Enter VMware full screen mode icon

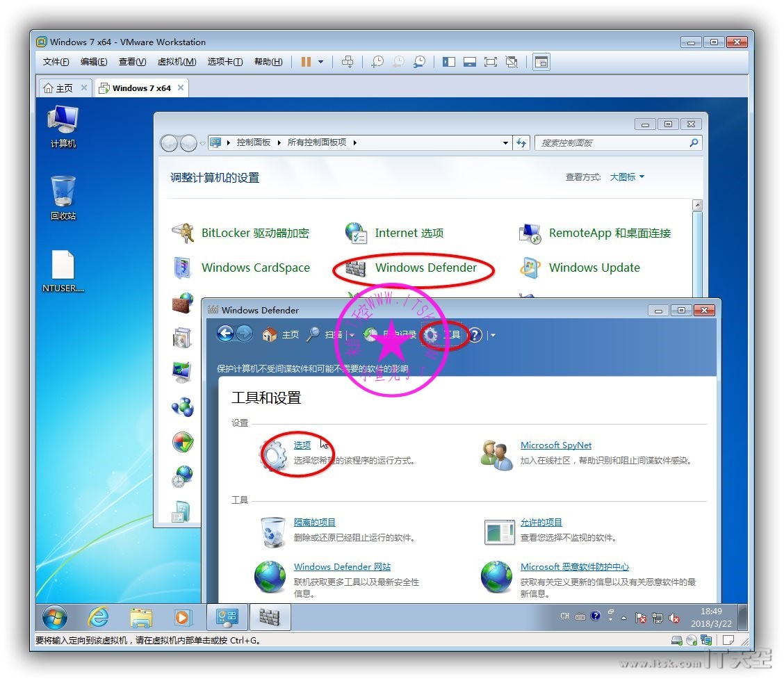491,62
